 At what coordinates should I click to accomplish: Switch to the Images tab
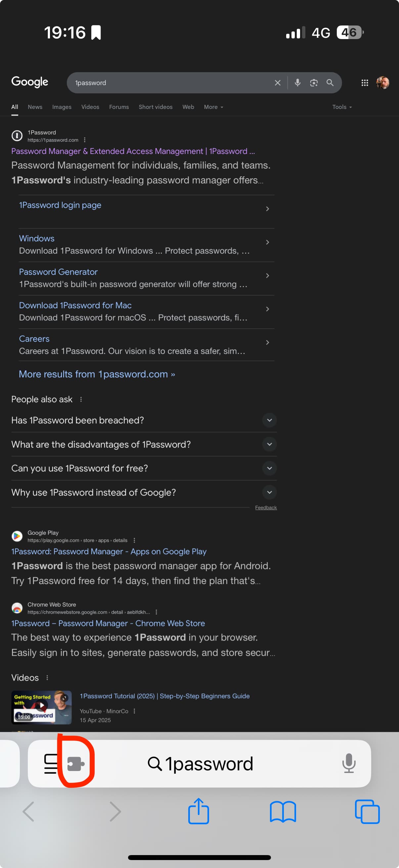pyautogui.click(x=62, y=107)
